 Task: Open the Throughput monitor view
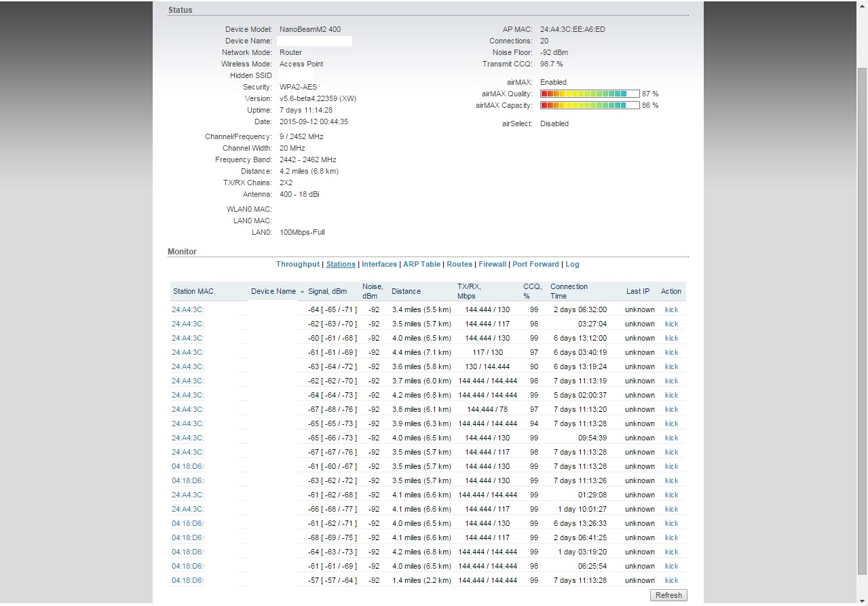[297, 264]
